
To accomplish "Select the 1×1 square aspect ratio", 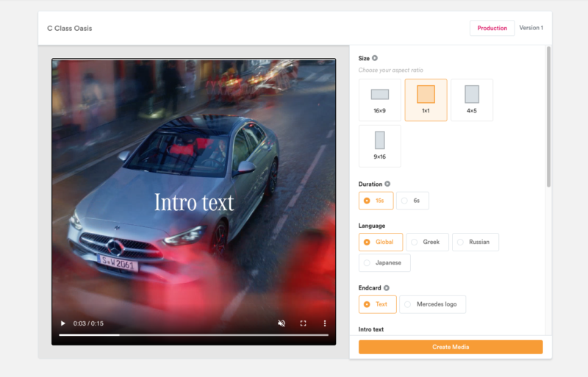I will click(x=426, y=100).
